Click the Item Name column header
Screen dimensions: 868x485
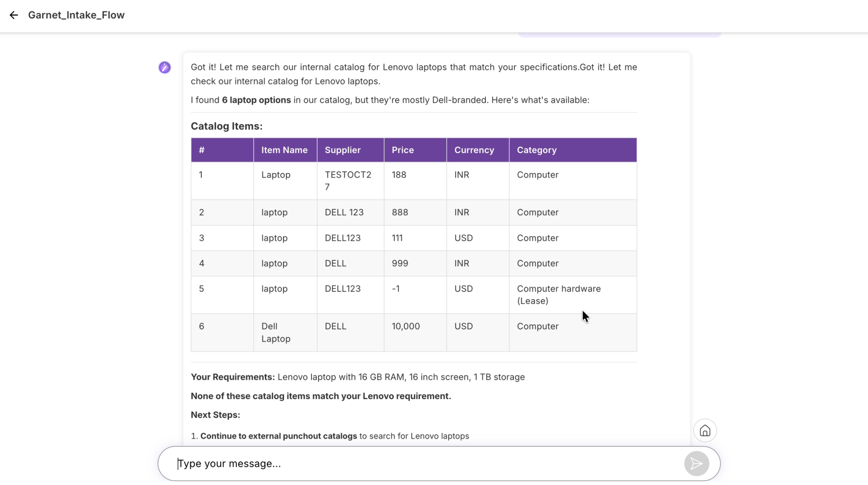click(x=284, y=150)
